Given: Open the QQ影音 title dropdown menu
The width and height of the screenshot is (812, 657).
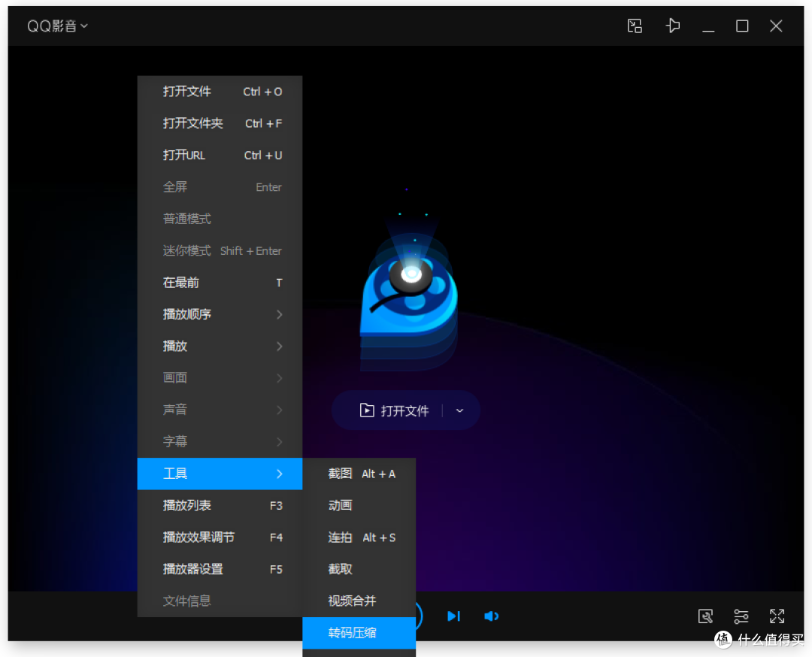Looking at the screenshot, I should [57, 26].
